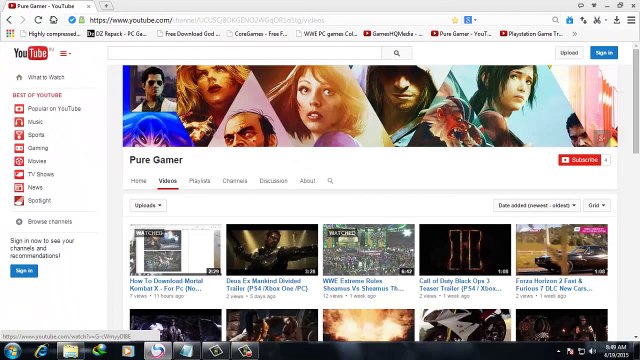Open the About tab
The image size is (640, 360).
pos(307,181)
